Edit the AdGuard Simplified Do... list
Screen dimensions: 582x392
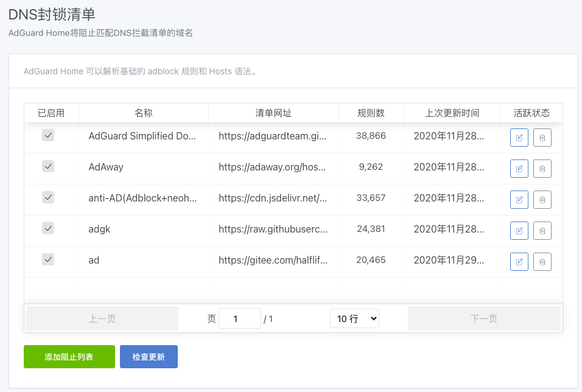[519, 138]
